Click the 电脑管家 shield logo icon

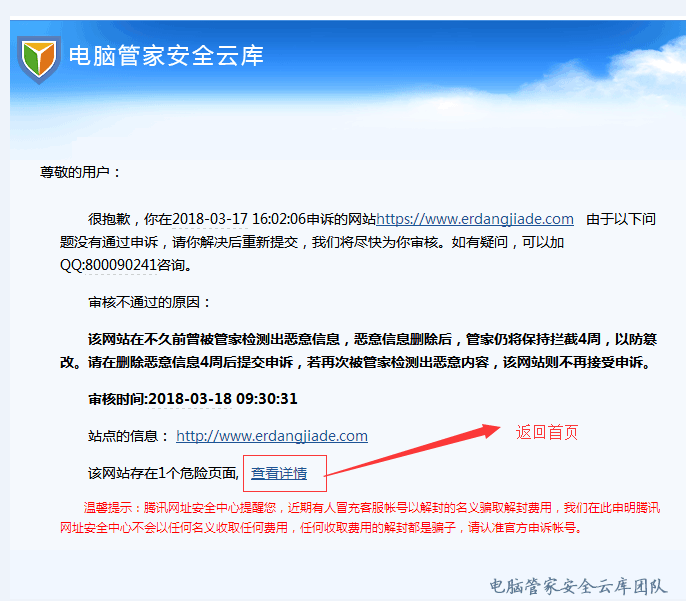39,59
